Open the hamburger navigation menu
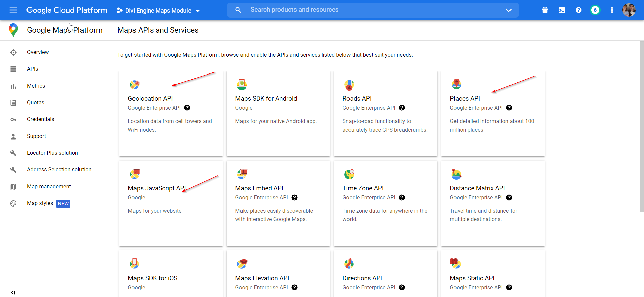Viewport: 644px width, 297px height. (13, 10)
